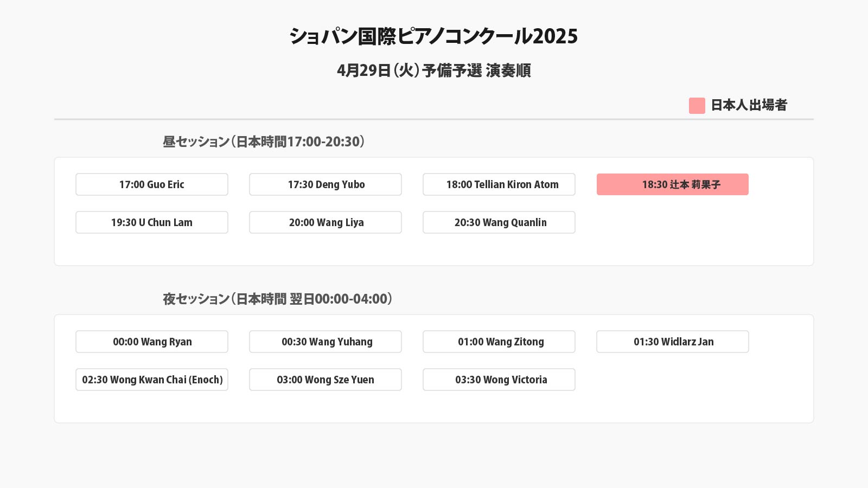This screenshot has height=488, width=868.
Task: Click the 日本人出場者 legend label
Action: [749, 105]
